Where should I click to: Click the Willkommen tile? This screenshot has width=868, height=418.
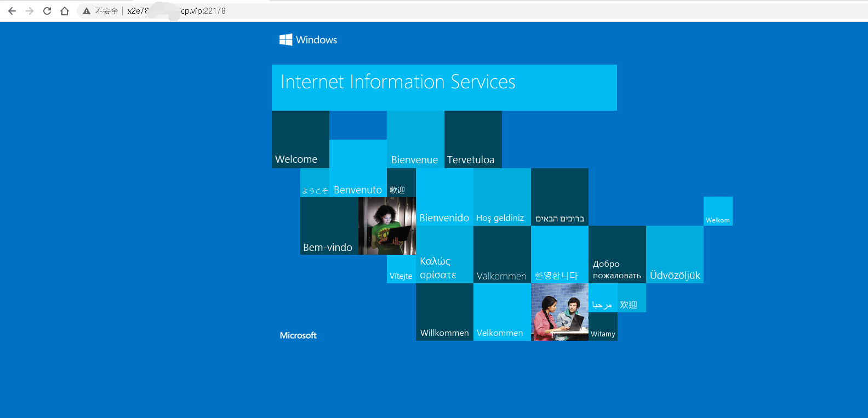[x=444, y=312]
